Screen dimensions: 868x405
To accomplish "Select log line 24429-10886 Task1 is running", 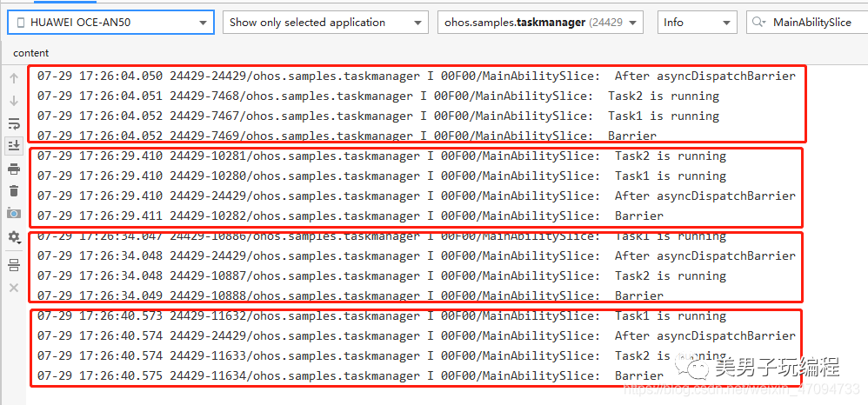I will 382,236.
